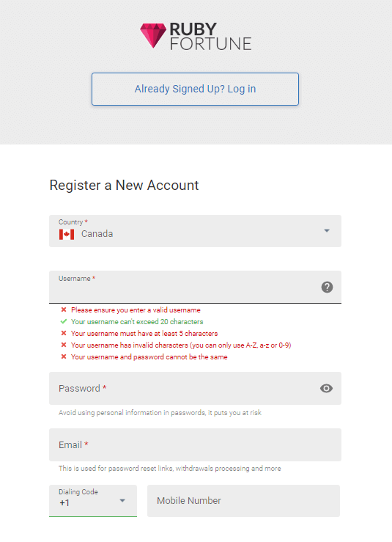
Task: Open the username help question mark icon
Action: pyautogui.click(x=327, y=287)
